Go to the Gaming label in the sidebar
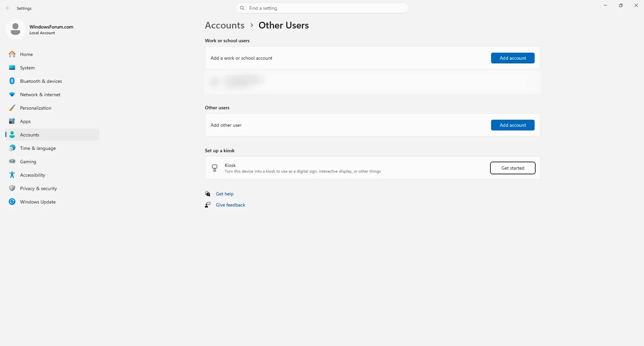Viewport: 644px width, 346px height. pyautogui.click(x=28, y=162)
